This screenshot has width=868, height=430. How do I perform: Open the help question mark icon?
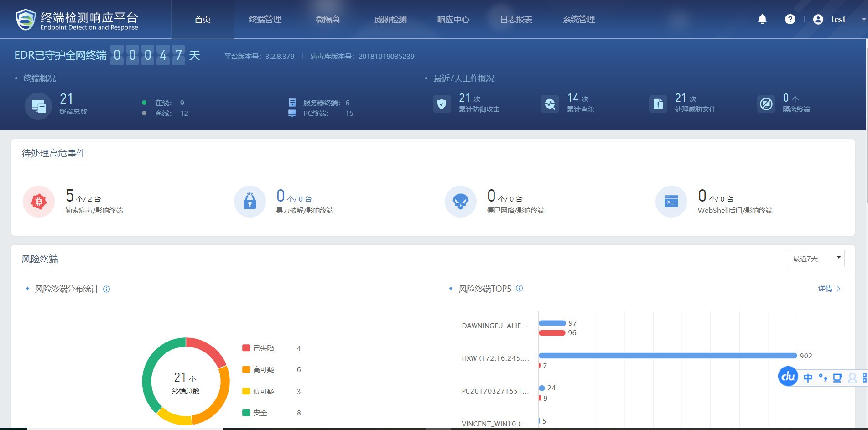(790, 19)
